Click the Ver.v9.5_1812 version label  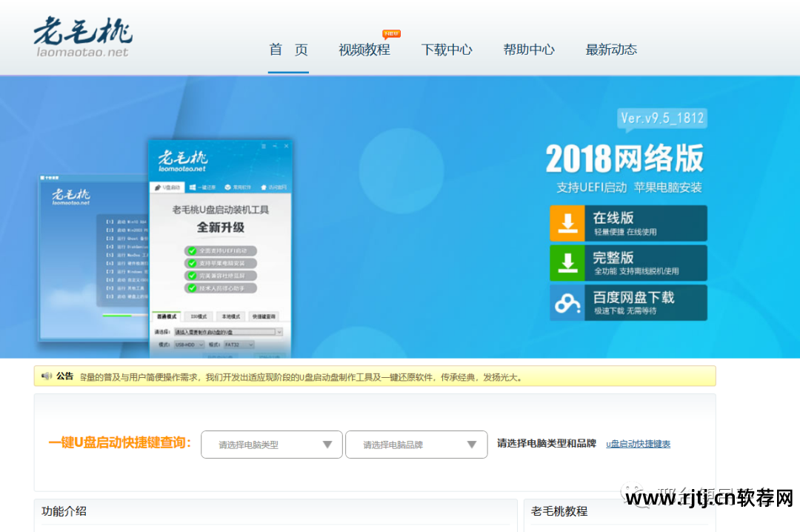pyautogui.click(x=661, y=119)
